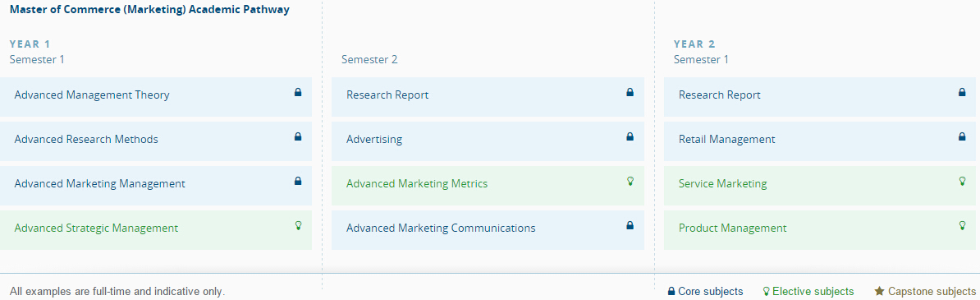Click the lightbulb icon beside Advanced Marketing Metrics

[630, 181]
